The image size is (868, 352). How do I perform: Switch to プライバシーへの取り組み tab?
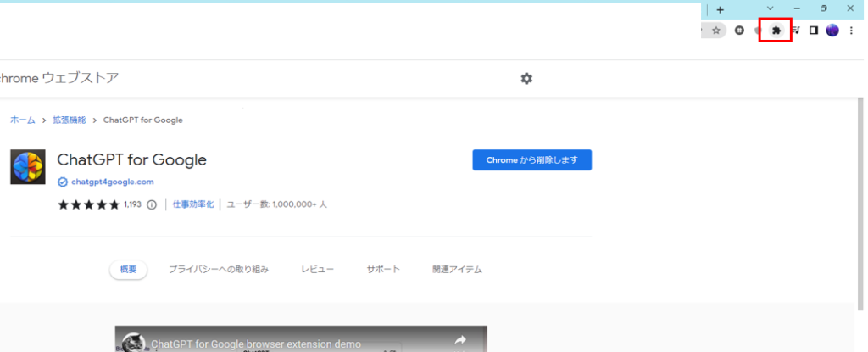point(219,270)
